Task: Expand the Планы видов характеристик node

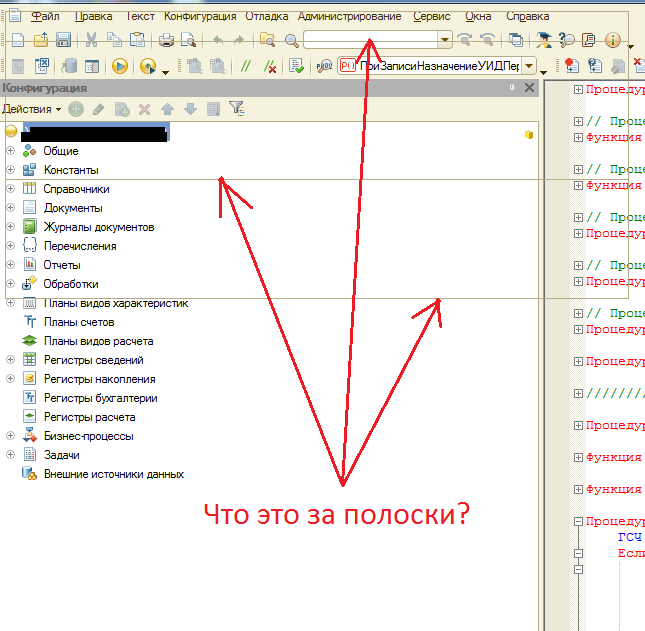Action: click(11, 303)
